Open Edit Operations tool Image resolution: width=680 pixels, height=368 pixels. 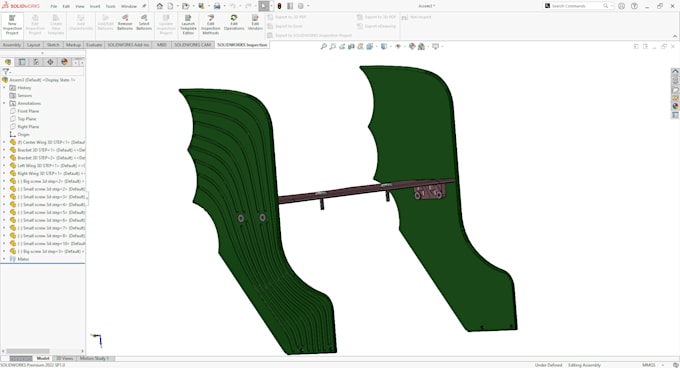pos(234,23)
